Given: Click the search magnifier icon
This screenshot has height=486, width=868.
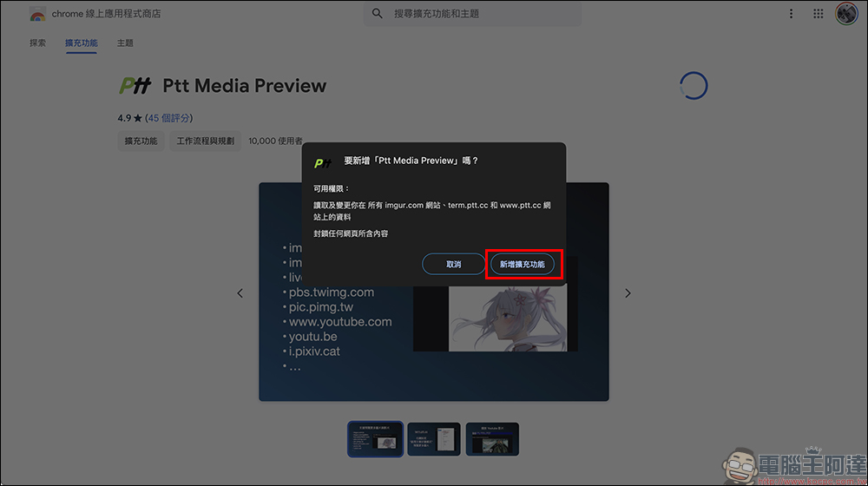Looking at the screenshot, I should coord(377,13).
